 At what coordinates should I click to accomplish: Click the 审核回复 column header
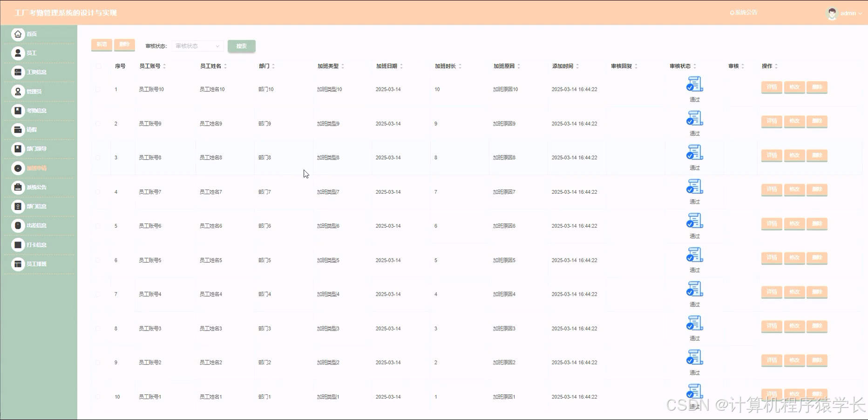tap(622, 66)
